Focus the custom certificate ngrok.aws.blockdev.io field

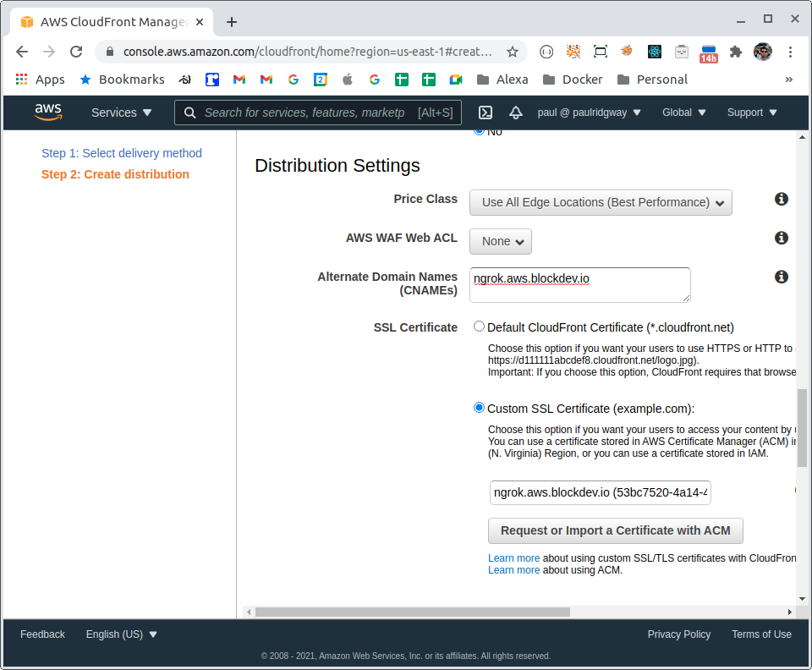tap(601, 492)
